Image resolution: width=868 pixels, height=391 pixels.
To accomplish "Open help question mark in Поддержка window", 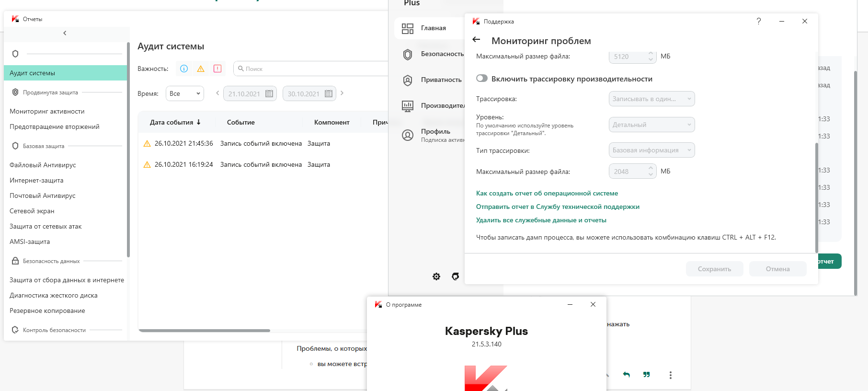I will coord(759,21).
